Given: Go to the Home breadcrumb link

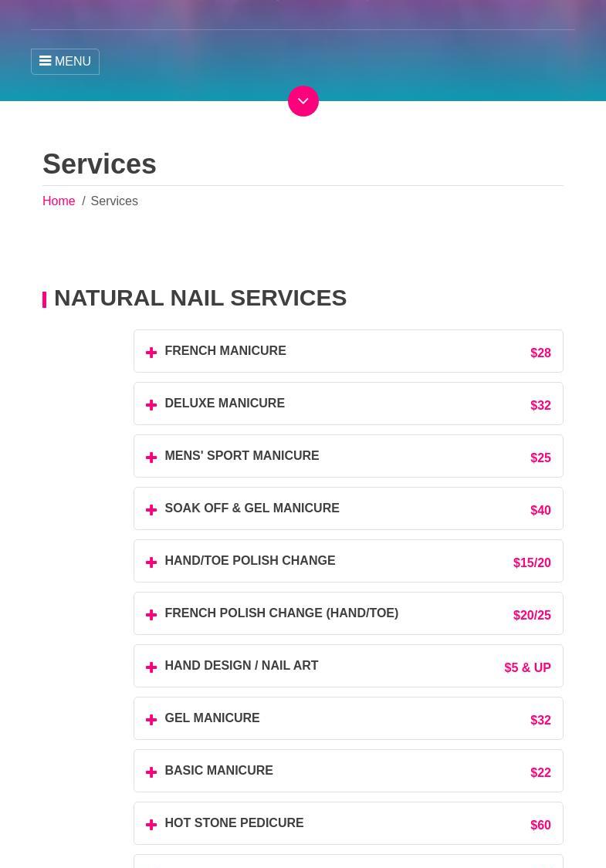Looking at the screenshot, I should pos(59,201).
